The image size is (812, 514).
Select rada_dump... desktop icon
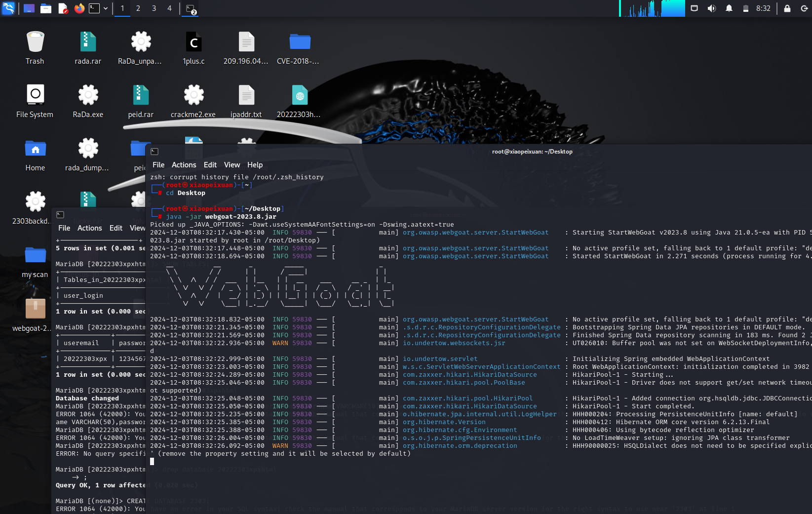coord(87,155)
